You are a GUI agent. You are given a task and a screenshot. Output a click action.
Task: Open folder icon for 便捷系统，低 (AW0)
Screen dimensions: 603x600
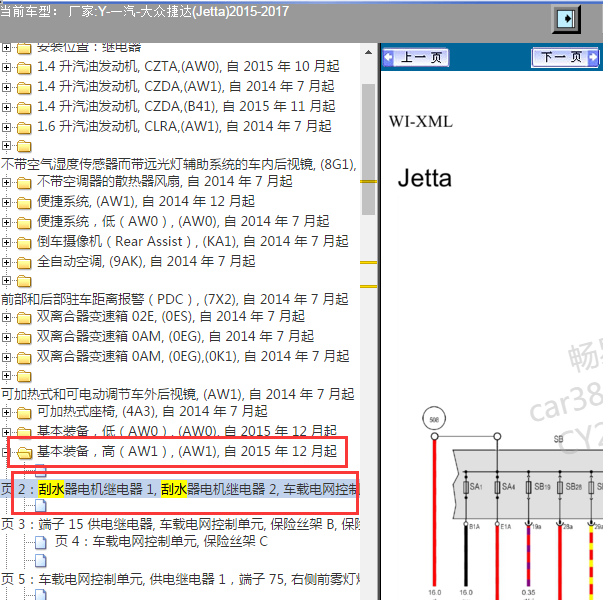[24, 223]
